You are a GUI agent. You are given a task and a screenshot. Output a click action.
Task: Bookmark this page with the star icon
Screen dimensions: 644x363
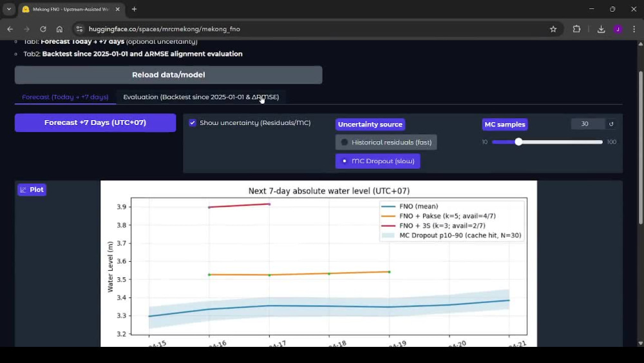tap(553, 29)
